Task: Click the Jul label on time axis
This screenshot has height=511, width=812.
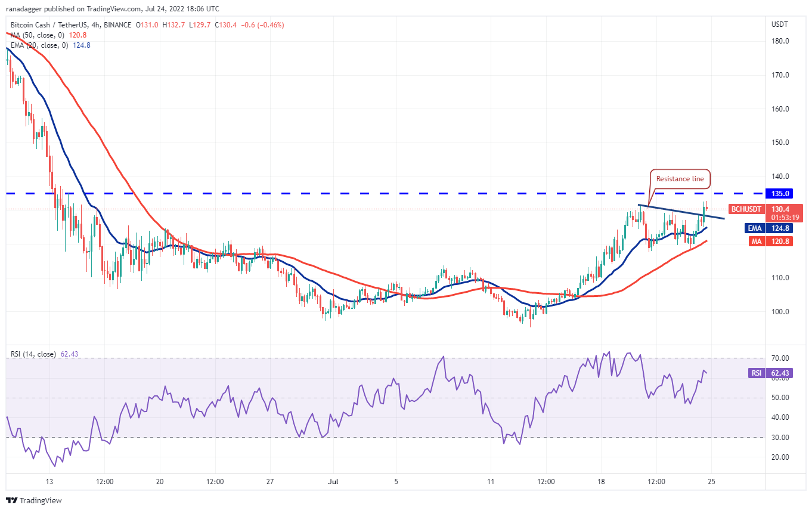Action: [x=333, y=480]
